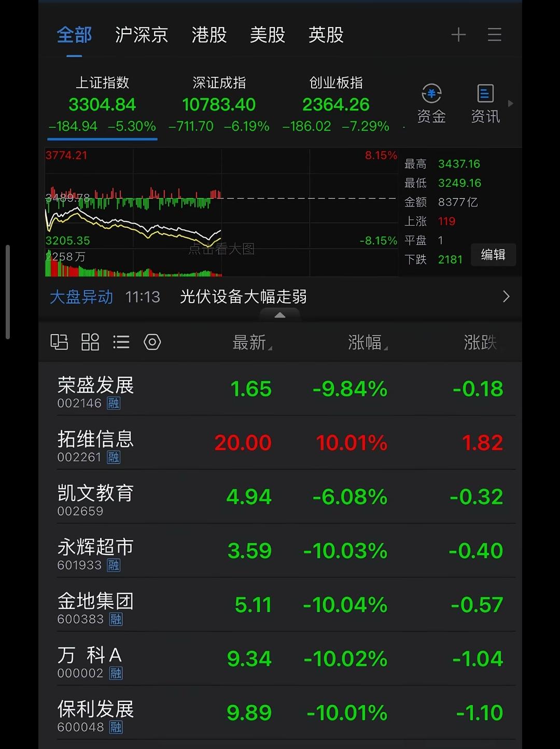Expand the market alert chevron

(507, 297)
